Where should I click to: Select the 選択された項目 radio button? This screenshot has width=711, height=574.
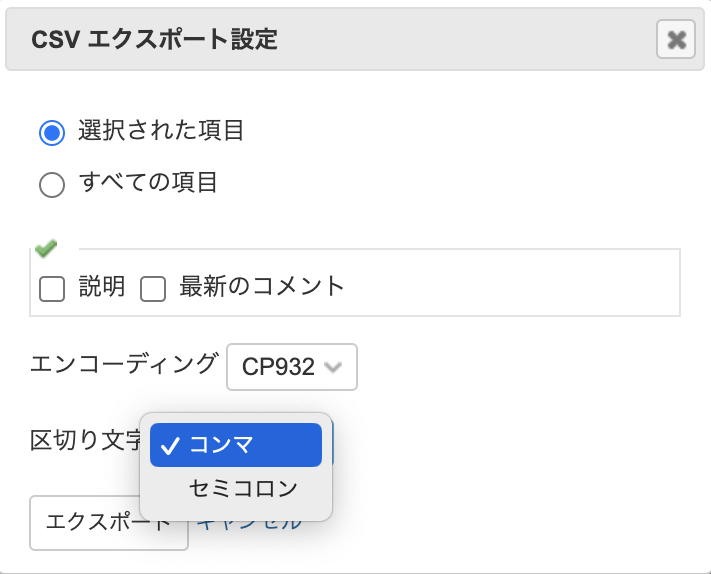click(x=52, y=132)
